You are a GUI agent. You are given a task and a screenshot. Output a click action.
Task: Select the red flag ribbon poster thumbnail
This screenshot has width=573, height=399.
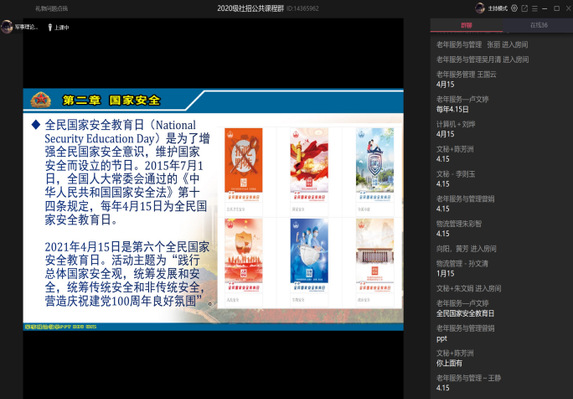(x=309, y=160)
